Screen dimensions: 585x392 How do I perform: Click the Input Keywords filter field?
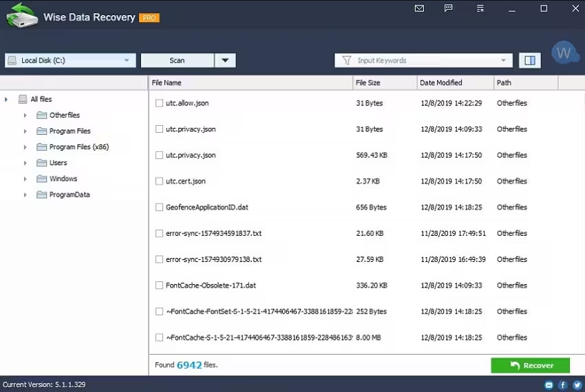[423, 61]
